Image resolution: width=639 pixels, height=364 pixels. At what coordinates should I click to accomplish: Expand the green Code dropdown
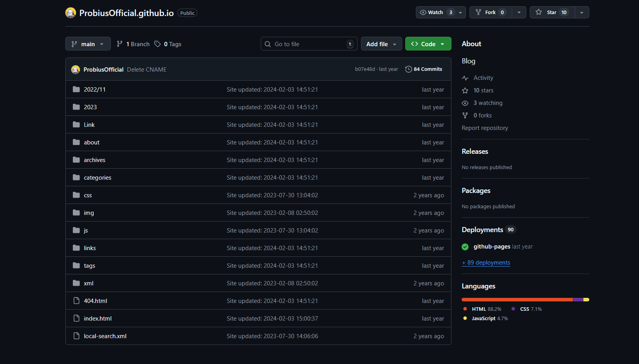428,44
